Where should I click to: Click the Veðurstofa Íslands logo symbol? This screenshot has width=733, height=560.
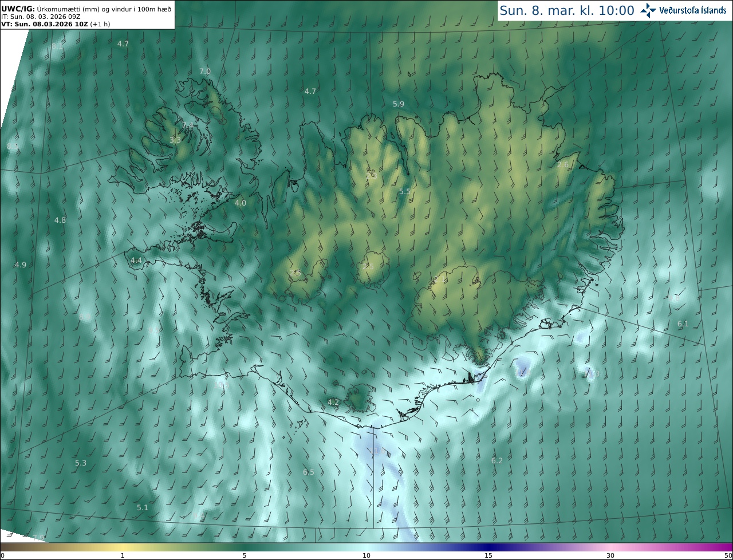[648, 10]
